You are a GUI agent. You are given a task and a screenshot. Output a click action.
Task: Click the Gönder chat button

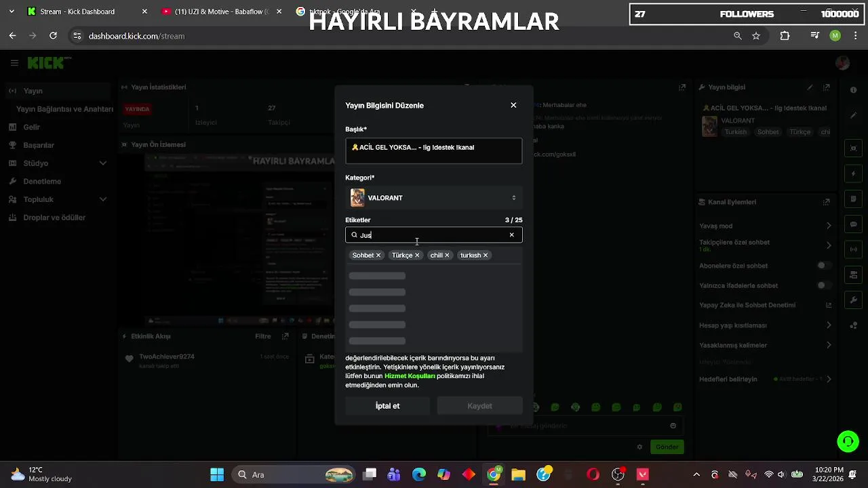pyautogui.click(x=667, y=447)
